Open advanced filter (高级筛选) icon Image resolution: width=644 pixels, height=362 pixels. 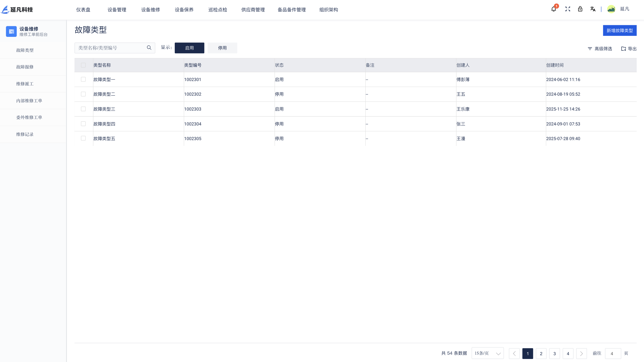[x=590, y=48]
